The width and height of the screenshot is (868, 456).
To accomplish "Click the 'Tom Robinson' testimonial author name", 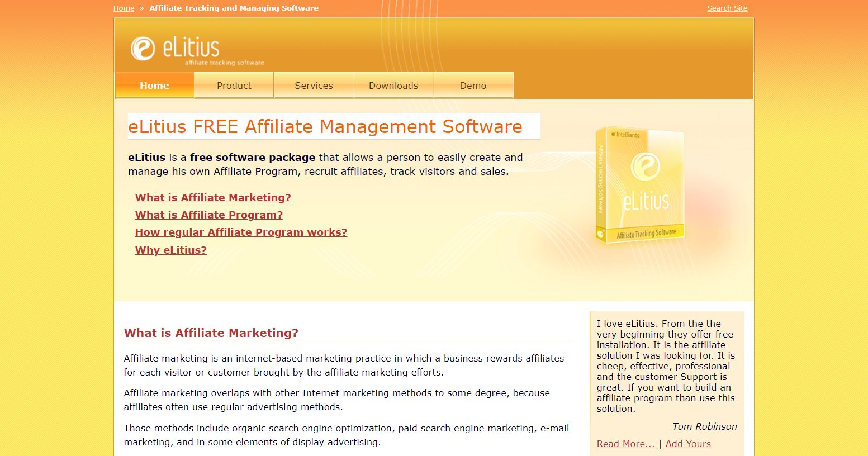I will point(704,426).
